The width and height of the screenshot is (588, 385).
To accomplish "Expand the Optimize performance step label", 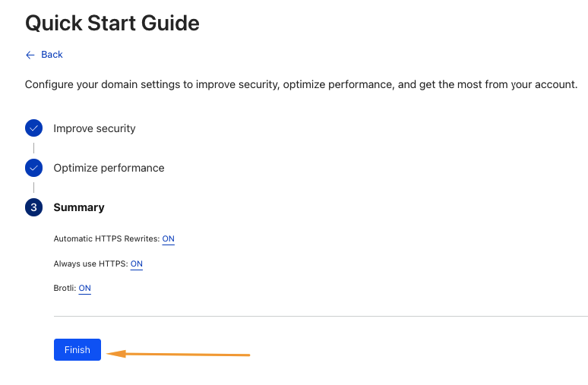I will coord(109,168).
